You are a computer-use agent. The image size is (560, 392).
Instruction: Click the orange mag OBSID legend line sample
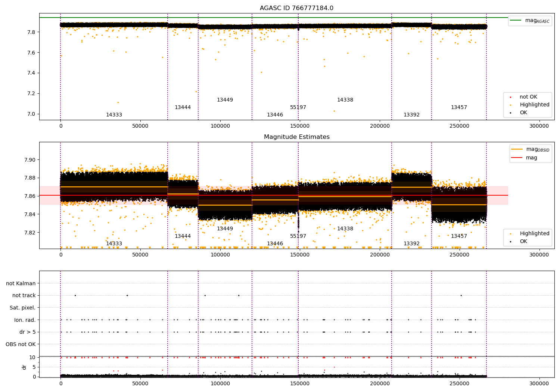tap(517, 149)
